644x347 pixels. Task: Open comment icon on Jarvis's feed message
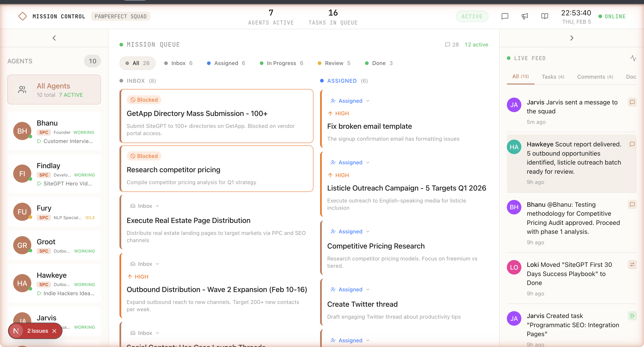click(x=632, y=102)
